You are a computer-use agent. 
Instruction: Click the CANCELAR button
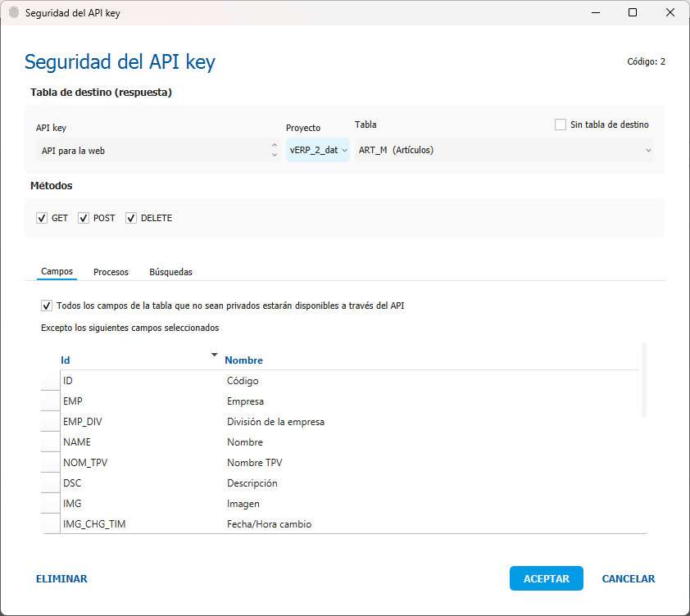(x=628, y=578)
